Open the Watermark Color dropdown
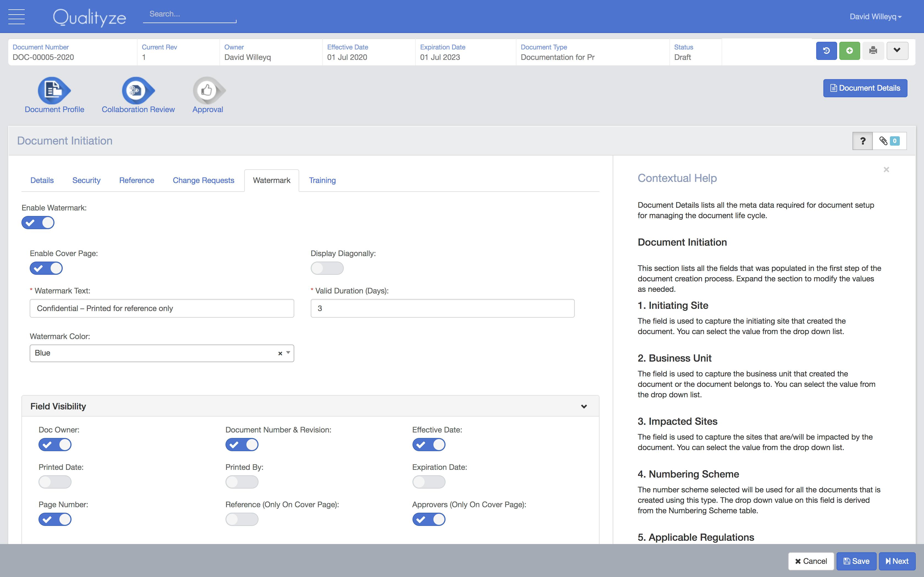The width and height of the screenshot is (924, 577). 288,353
